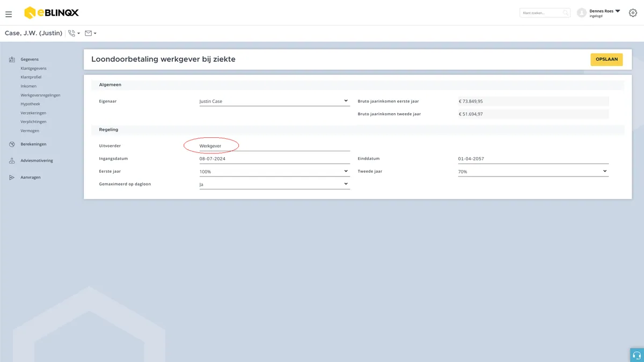The height and width of the screenshot is (362, 644).
Task: Click the user avatar icon
Action: [582, 13]
